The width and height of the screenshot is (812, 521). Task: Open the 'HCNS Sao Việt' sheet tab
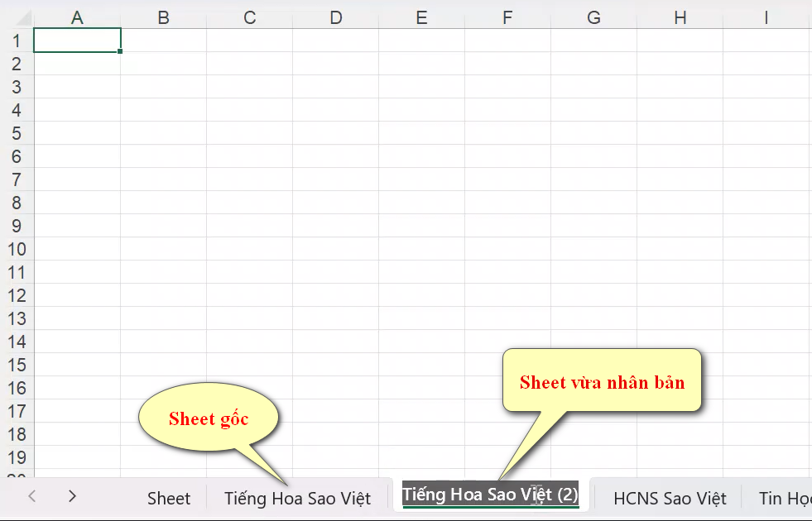[x=669, y=497]
